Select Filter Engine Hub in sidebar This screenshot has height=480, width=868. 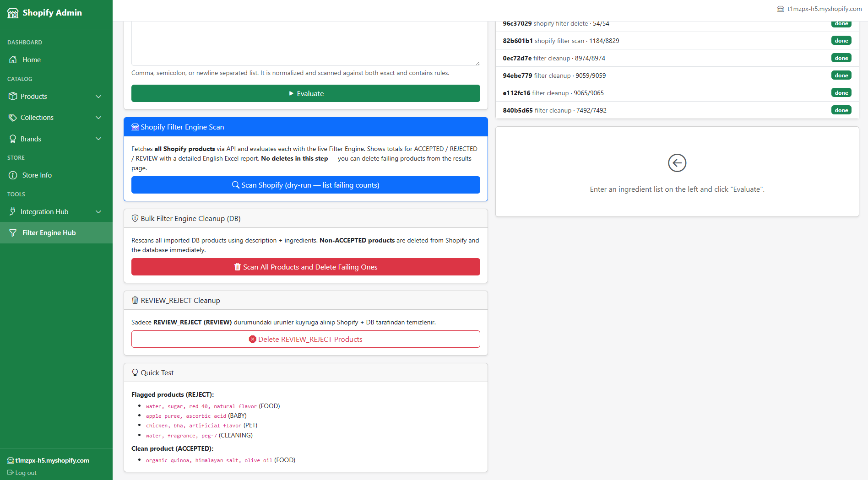point(56,233)
